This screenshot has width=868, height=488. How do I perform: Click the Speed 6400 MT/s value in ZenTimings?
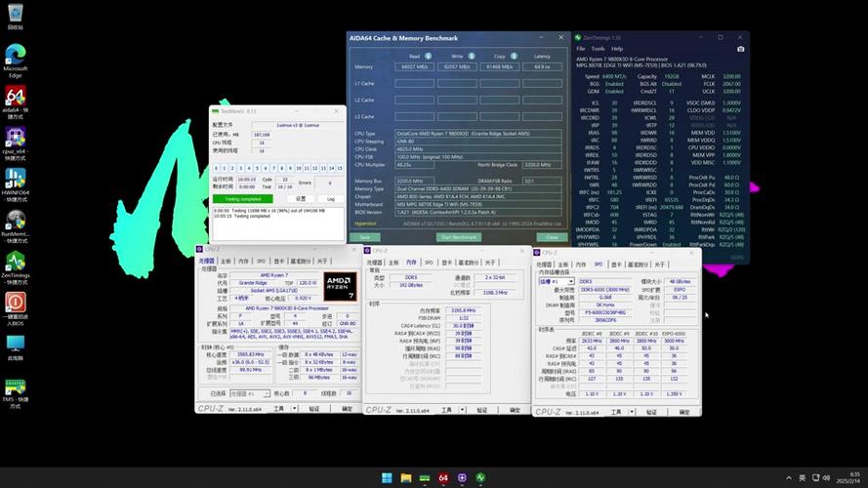[x=614, y=76]
